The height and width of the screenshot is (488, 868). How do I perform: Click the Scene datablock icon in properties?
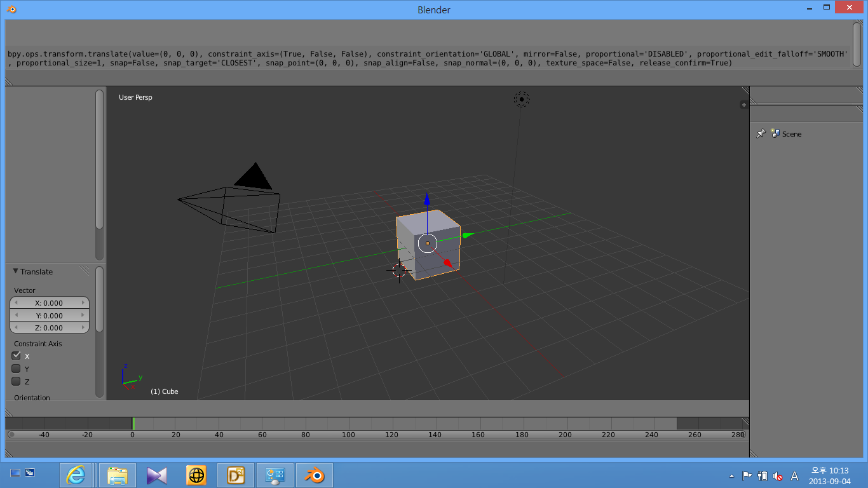coord(775,133)
